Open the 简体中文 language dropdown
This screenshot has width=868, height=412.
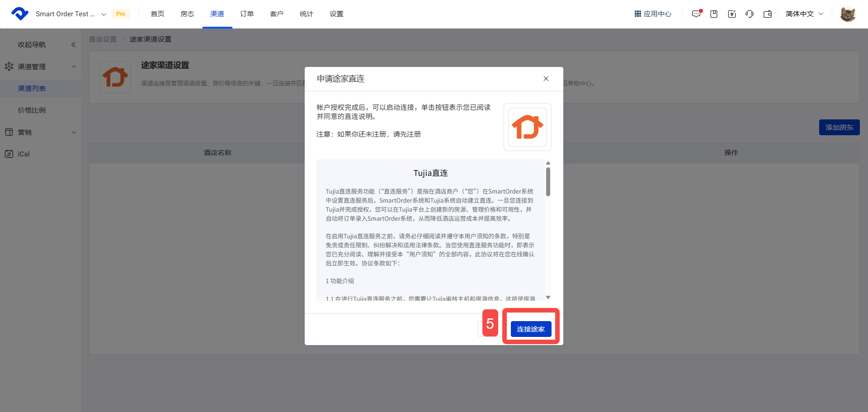coord(804,14)
